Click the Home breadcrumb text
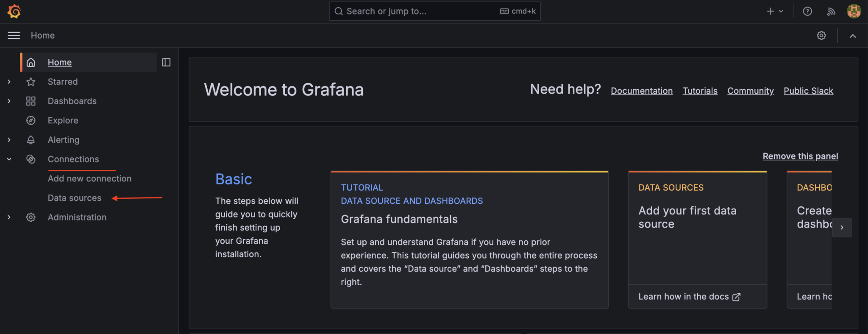 (x=43, y=36)
